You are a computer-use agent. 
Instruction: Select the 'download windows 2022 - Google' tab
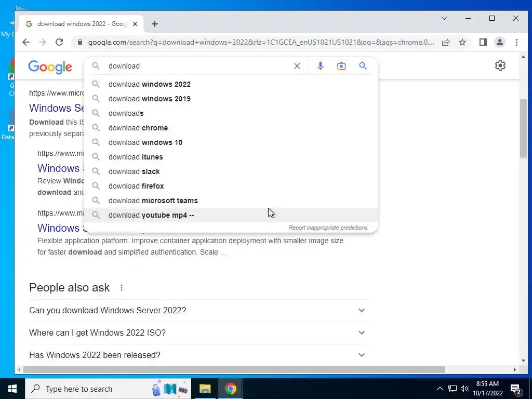click(x=81, y=24)
